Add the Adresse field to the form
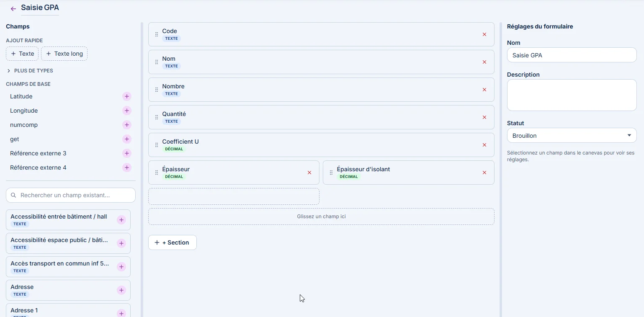This screenshot has width=644, height=317. click(121, 290)
